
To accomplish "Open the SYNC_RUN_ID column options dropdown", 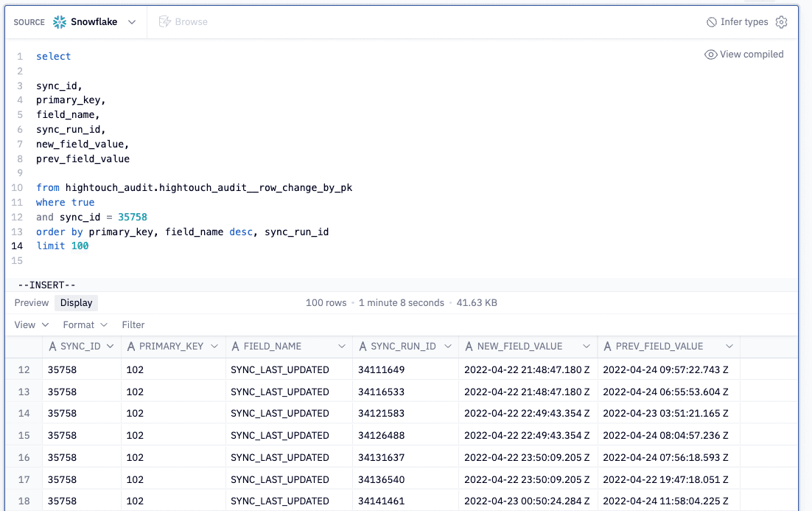I will [447, 346].
